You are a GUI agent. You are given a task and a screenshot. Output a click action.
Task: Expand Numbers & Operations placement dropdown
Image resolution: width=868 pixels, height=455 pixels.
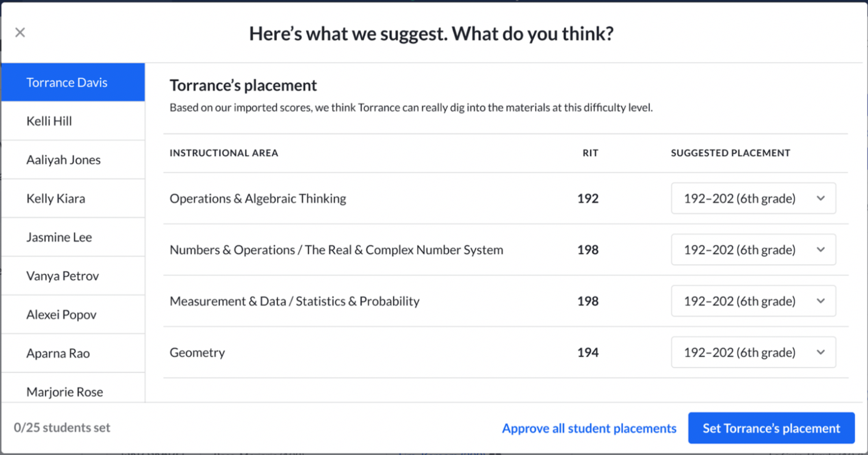tap(753, 250)
